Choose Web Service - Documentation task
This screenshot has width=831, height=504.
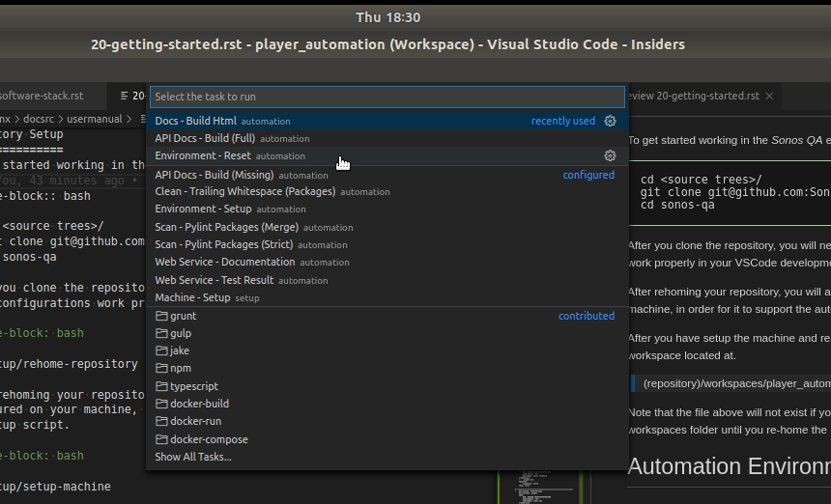[x=225, y=262]
